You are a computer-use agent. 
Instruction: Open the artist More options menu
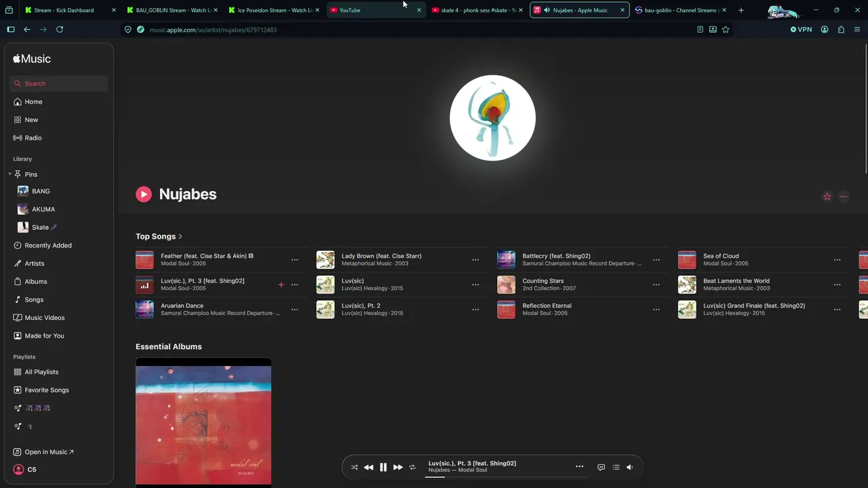tap(844, 197)
